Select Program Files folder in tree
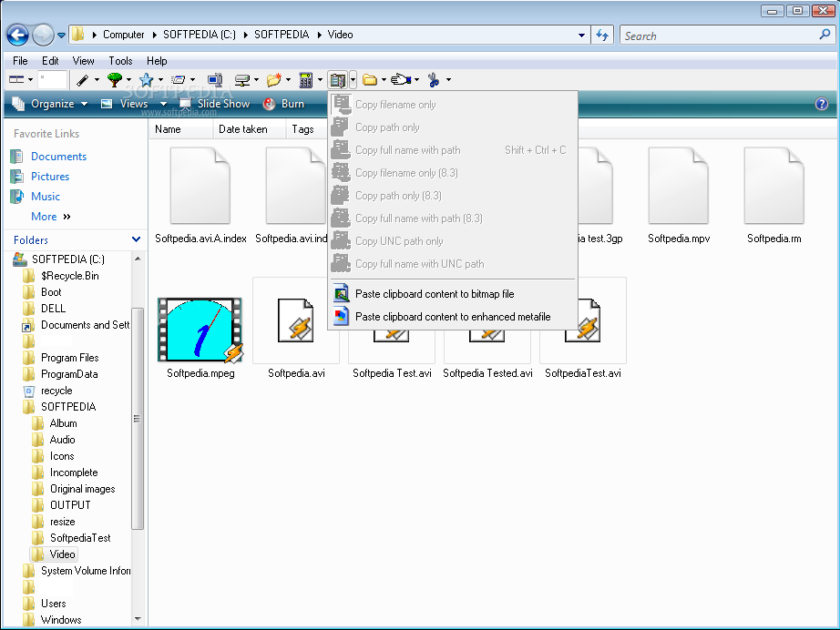 coord(69,358)
